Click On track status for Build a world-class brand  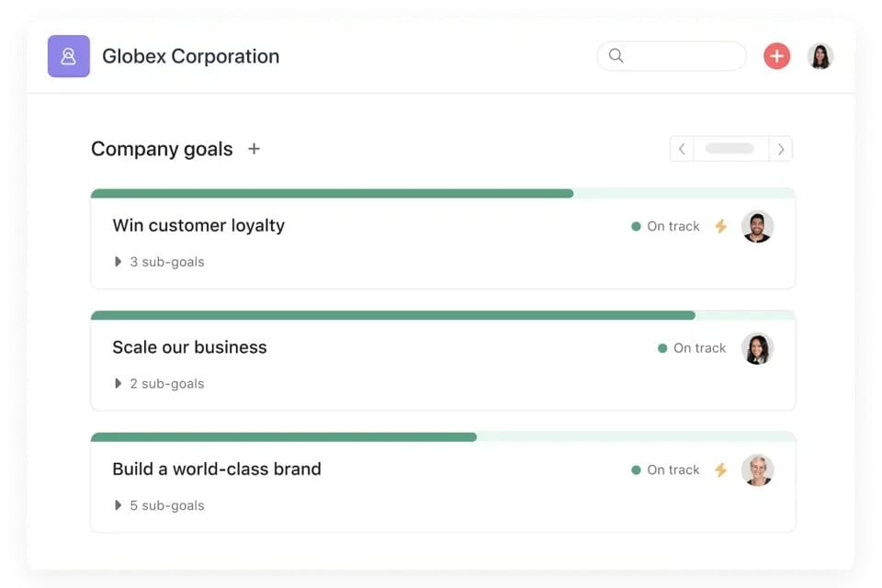[x=665, y=469]
